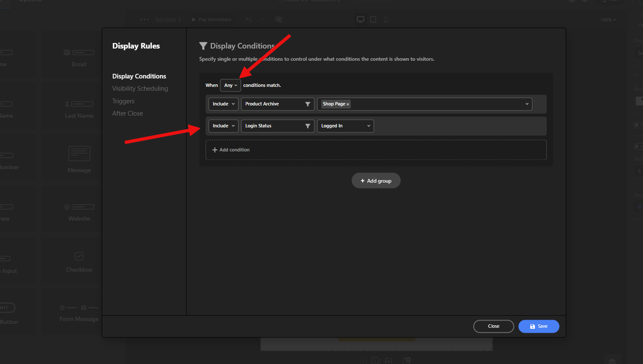Switch to the Triggers tab

point(123,101)
